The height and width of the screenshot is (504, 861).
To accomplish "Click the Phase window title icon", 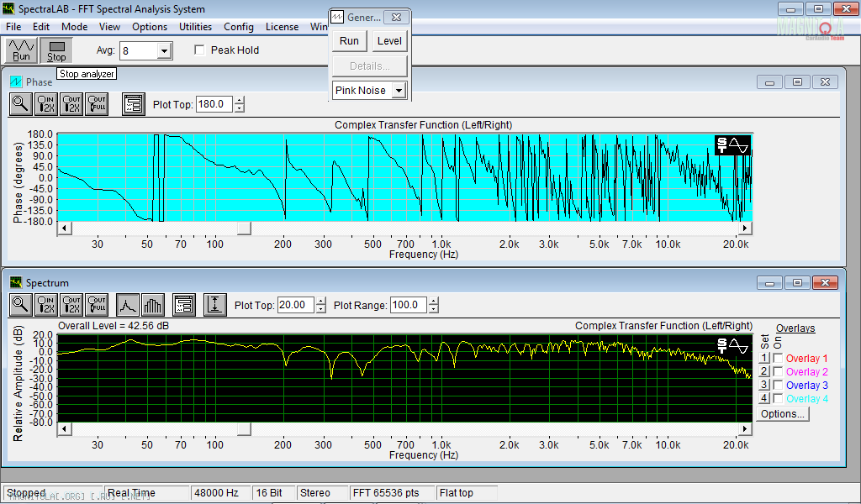I will (16, 81).
